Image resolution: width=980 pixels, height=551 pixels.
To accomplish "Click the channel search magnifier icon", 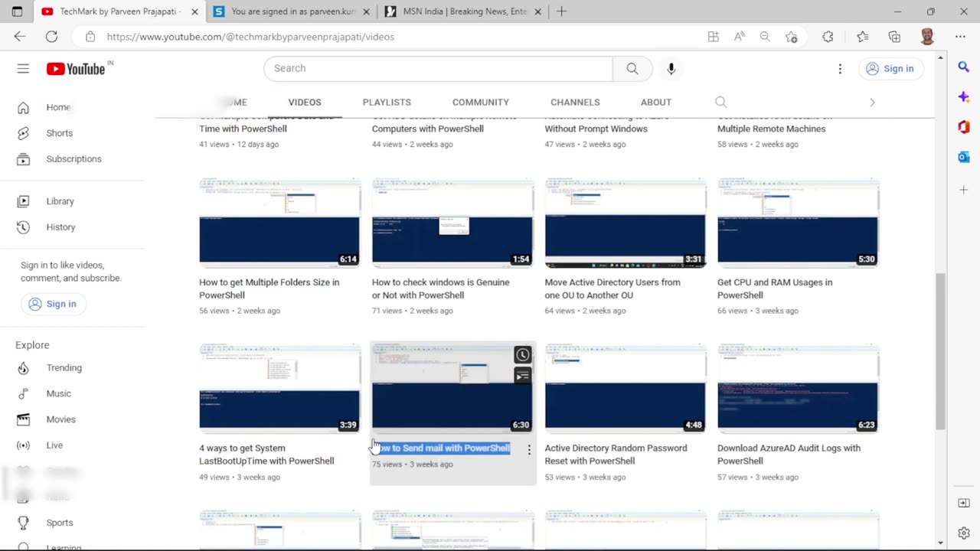I will [720, 102].
